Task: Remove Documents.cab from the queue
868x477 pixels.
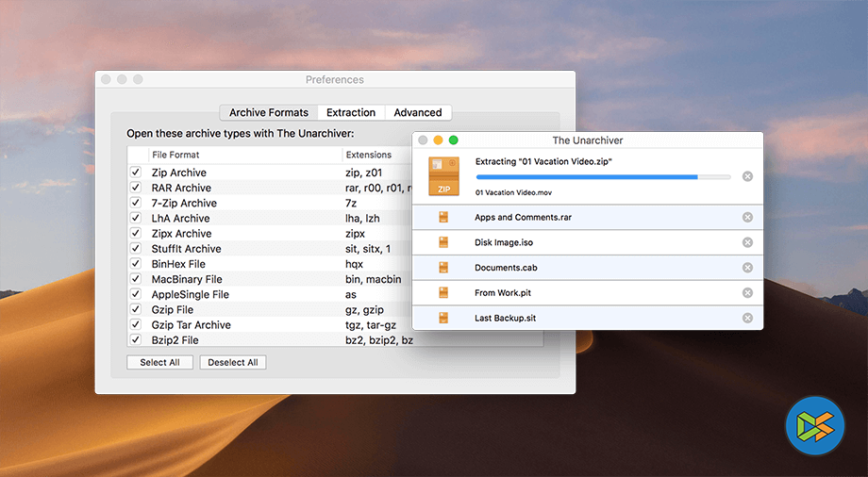Action: point(747,268)
